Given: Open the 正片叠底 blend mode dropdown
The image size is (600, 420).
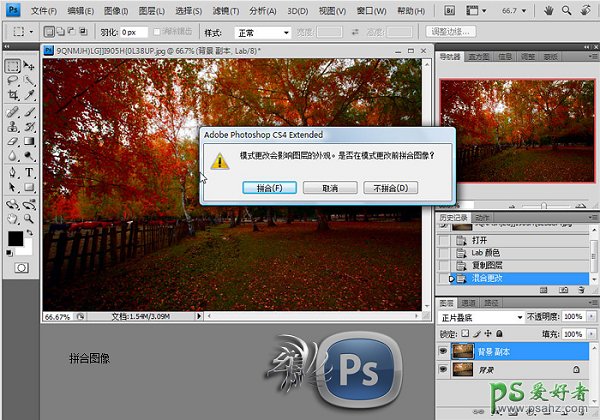Looking at the screenshot, I should [478, 317].
